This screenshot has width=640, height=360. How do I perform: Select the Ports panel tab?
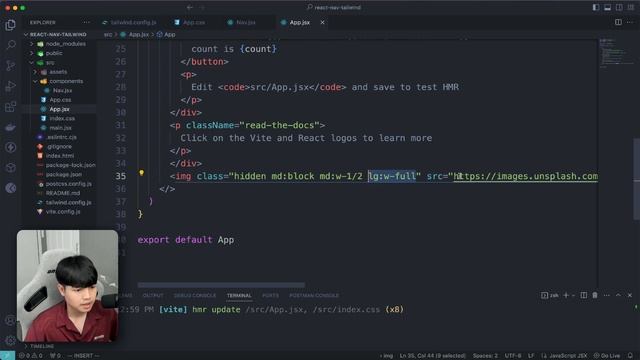tap(270, 295)
